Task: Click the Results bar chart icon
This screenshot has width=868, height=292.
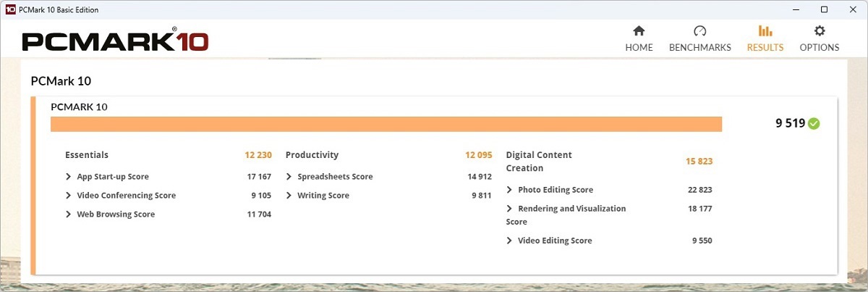Action: pyautogui.click(x=765, y=31)
